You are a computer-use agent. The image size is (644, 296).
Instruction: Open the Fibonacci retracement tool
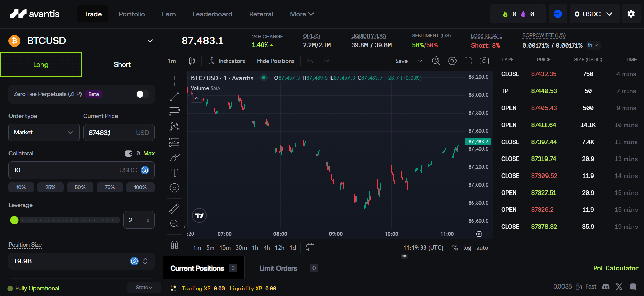pyautogui.click(x=174, y=111)
